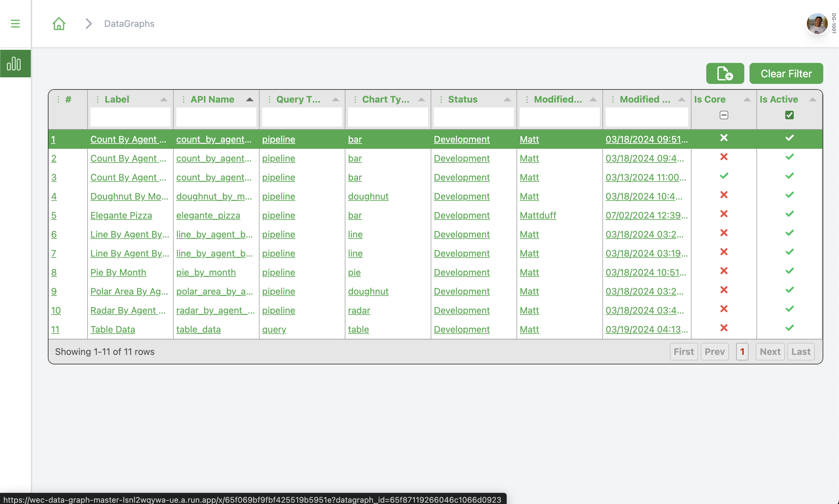Toggle the indeterminate Is Core filter checkbox
This screenshot has width=839, height=504.
click(x=724, y=115)
